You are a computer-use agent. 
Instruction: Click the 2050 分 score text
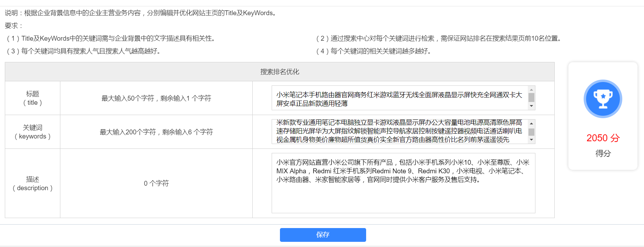click(603, 138)
